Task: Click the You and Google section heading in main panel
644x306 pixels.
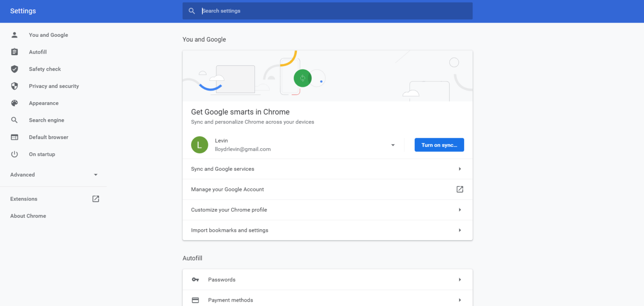Action: tap(204, 39)
